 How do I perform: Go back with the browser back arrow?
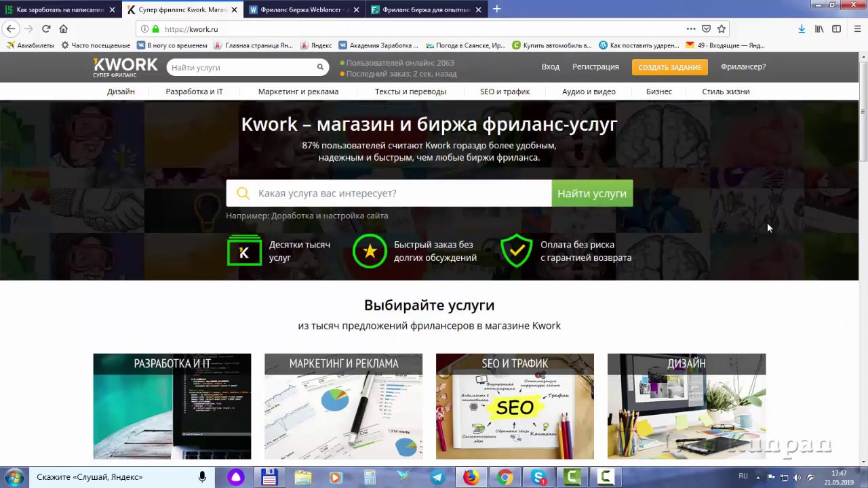pos(11,28)
